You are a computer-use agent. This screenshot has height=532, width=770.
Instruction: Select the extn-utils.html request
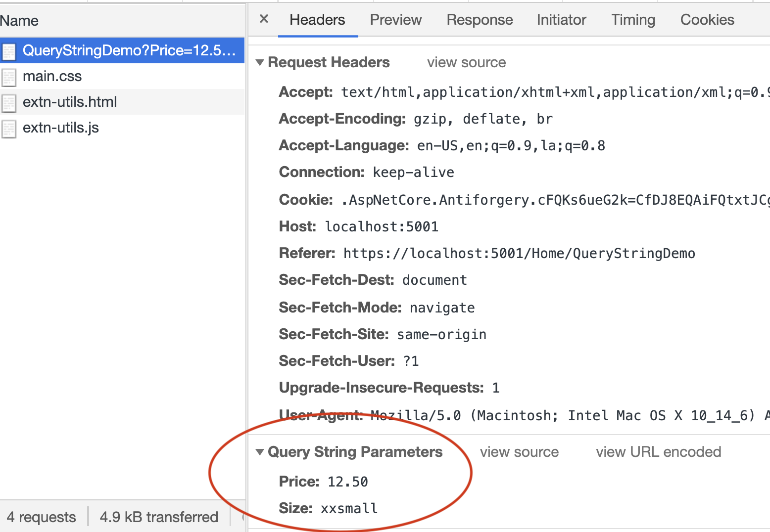click(70, 102)
